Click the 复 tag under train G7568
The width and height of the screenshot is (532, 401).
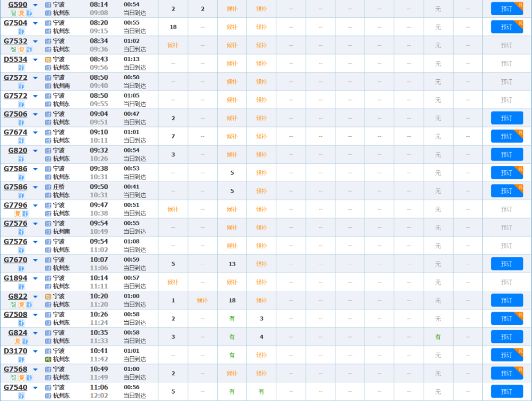click(21, 377)
